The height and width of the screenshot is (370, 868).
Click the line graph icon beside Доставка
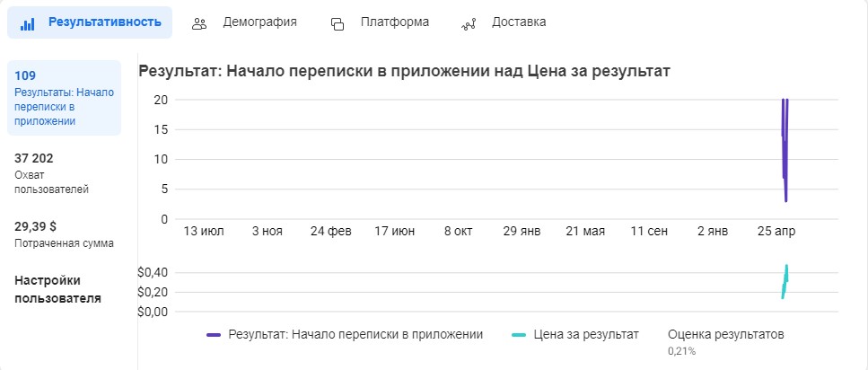coord(469,24)
